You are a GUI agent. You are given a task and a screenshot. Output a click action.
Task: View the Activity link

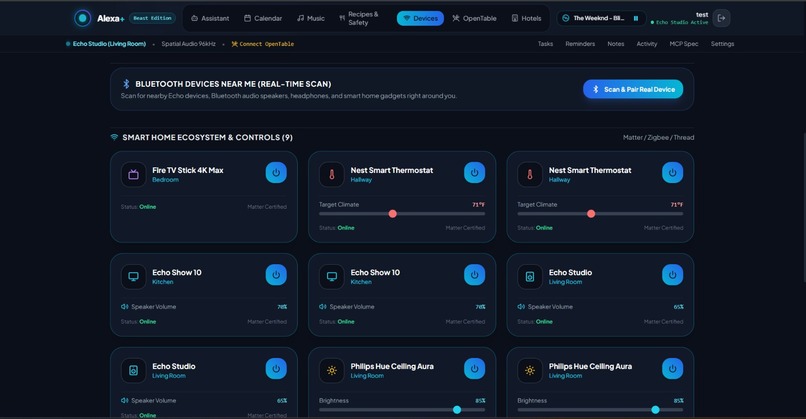tap(647, 44)
